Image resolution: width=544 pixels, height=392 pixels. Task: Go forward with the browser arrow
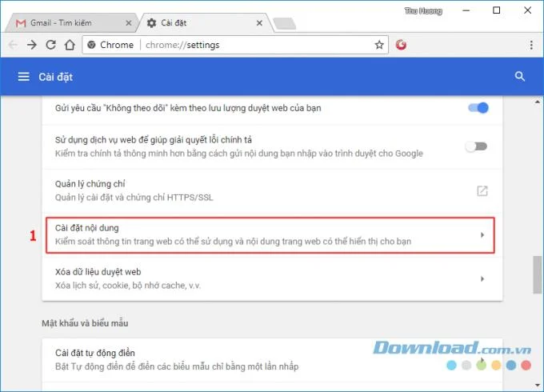[x=32, y=45]
